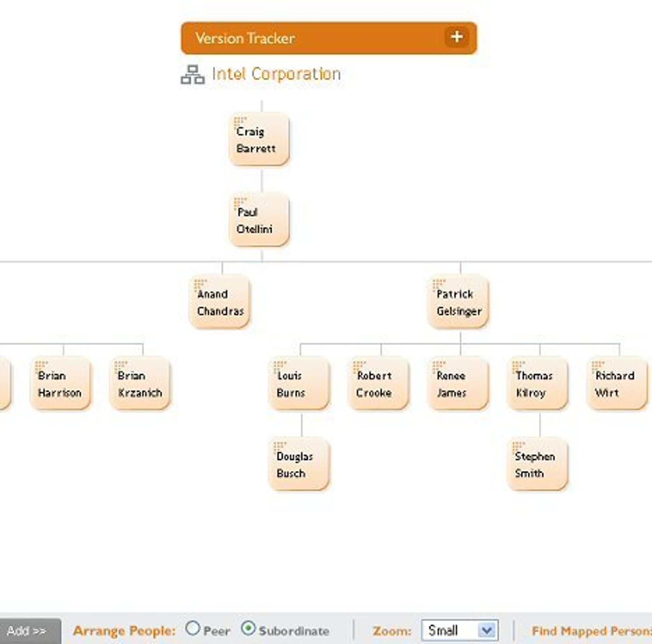Select the Thomas Kilroy card
This screenshot has width=652, height=644.
pos(538,383)
